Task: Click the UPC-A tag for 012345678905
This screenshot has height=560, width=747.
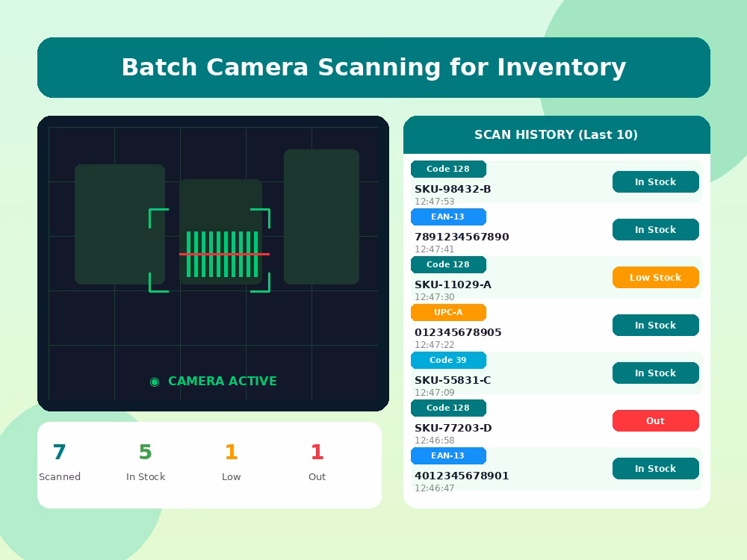Action: pos(448,312)
